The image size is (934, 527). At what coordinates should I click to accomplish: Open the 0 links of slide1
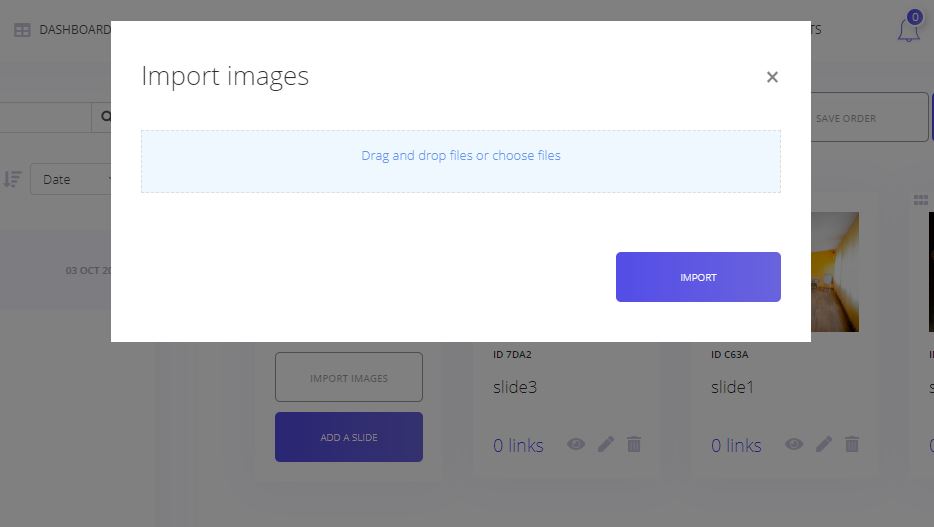pos(736,445)
